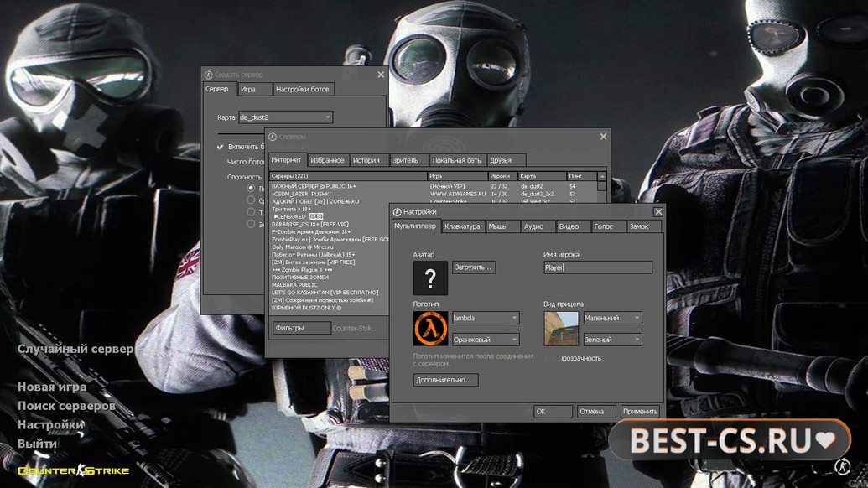Click Новая игра in main menu
The height and width of the screenshot is (488, 868).
click(x=52, y=387)
